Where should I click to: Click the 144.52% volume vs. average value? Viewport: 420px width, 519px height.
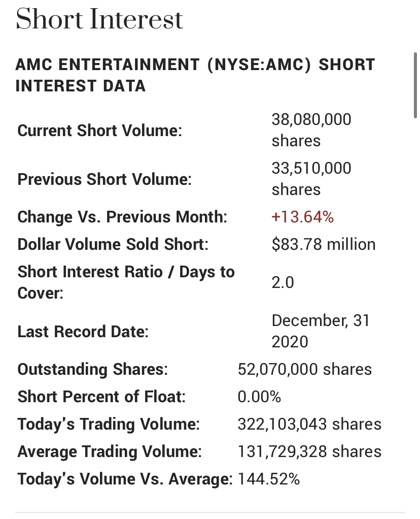pyautogui.click(x=269, y=479)
